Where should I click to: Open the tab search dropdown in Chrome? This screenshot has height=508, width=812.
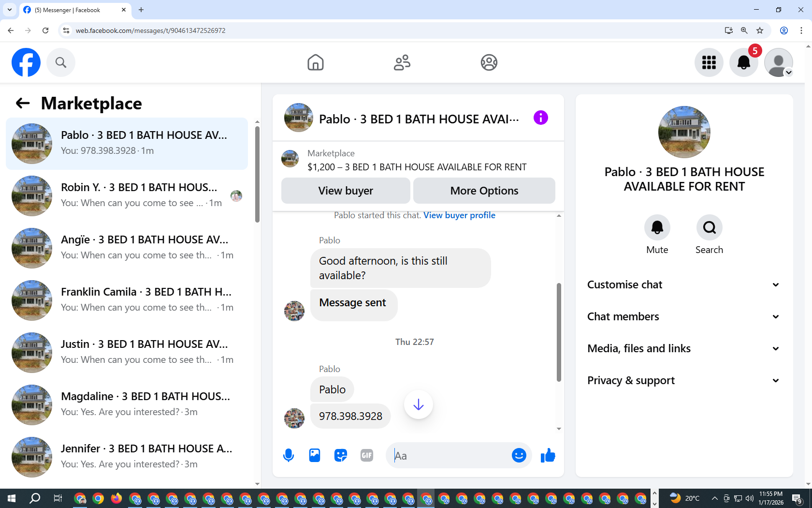(10, 10)
